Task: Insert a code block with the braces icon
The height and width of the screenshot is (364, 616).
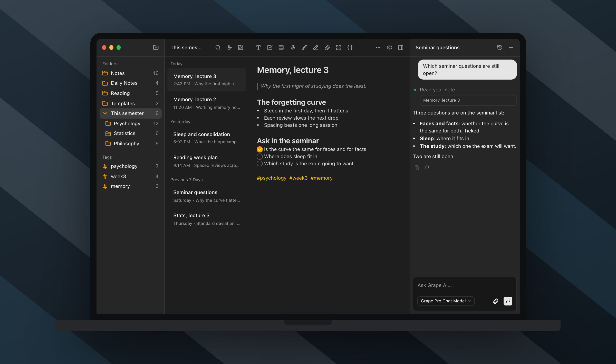Action: pos(350,47)
